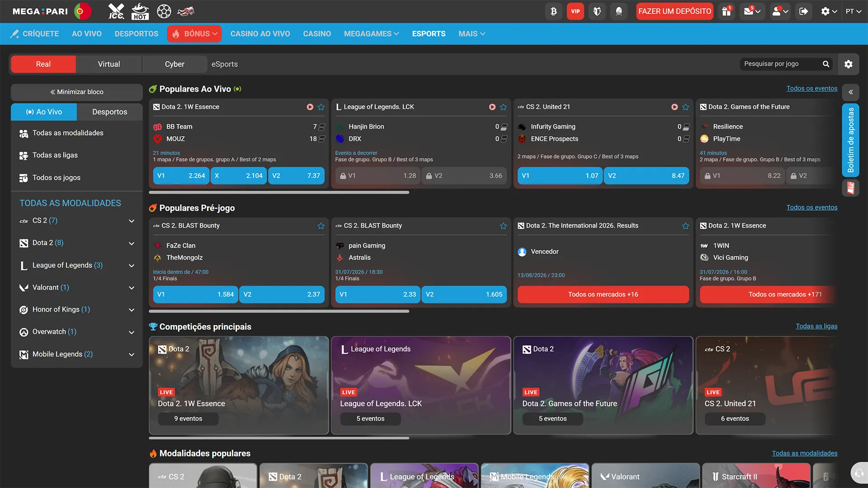Go to CRÍQUETE section
Viewport: 868px width, 488px height.
click(35, 34)
